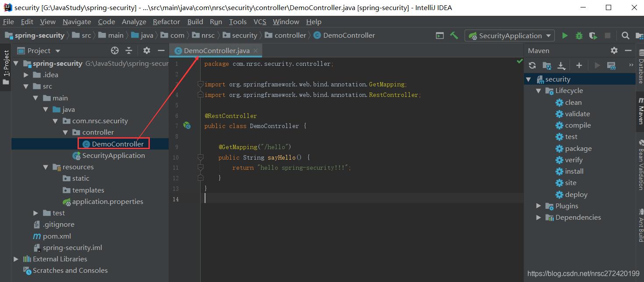This screenshot has height=282, width=644.
Task: Expand Maven Plugins node arrow
Action: [538, 206]
